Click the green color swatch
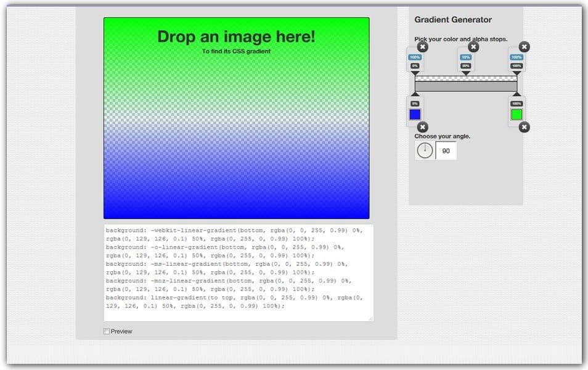This screenshot has width=588, height=370. coord(517,114)
